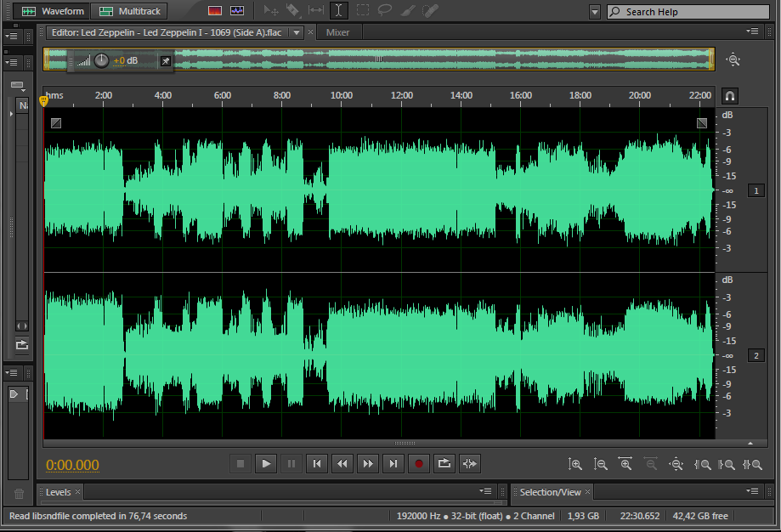Open Levels panel options menu
The height and width of the screenshot is (532, 781).
point(485,491)
